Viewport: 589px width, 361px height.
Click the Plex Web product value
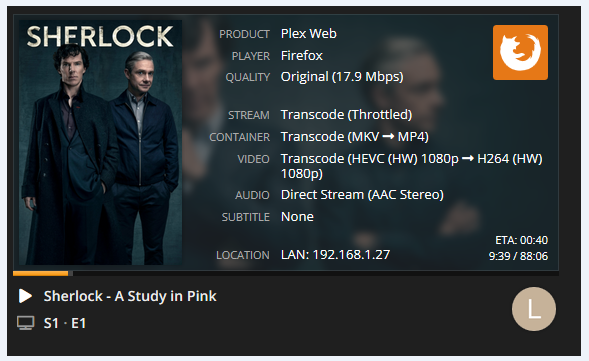tap(309, 34)
